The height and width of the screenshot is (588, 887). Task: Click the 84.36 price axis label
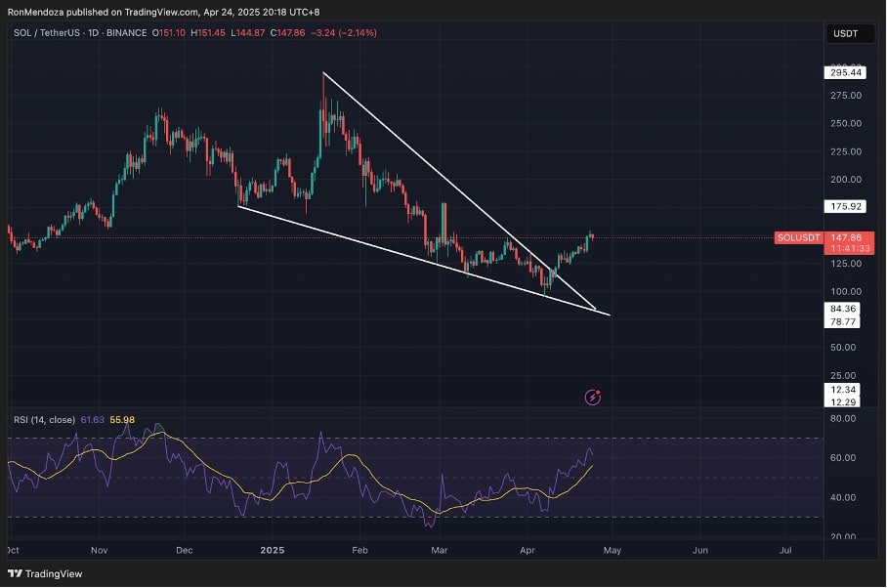[x=843, y=308]
